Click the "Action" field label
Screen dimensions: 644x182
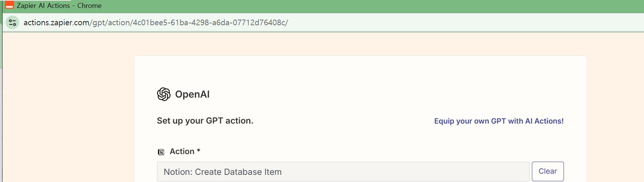tap(182, 151)
